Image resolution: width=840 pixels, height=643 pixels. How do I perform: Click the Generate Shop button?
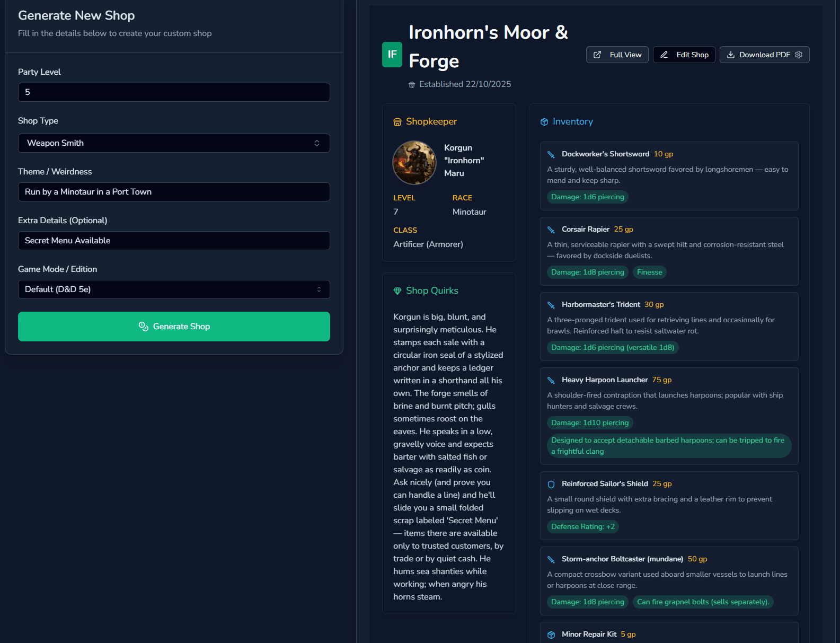click(x=174, y=327)
